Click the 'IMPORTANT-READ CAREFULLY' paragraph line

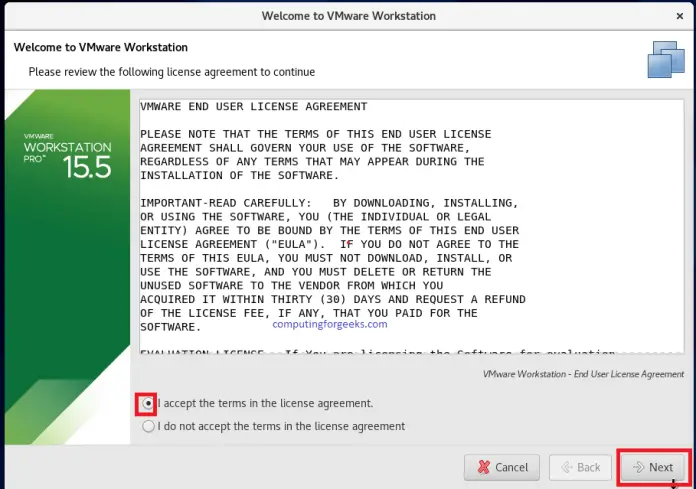pos(329,203)
